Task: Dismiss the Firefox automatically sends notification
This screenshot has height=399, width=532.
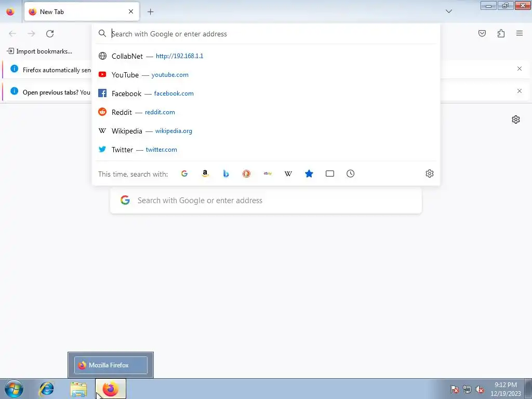Action: click(520, 69)
